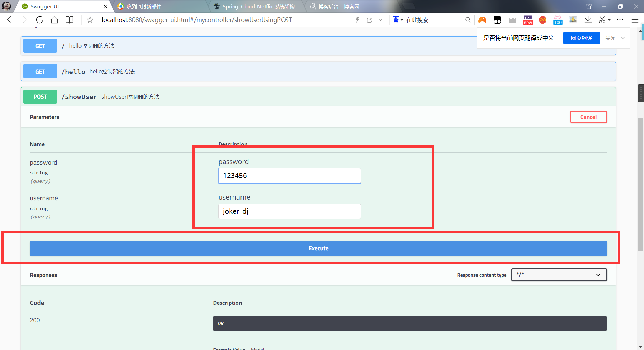Click the Responses section heading
The image size is (644, 350).
pos(43,275)
